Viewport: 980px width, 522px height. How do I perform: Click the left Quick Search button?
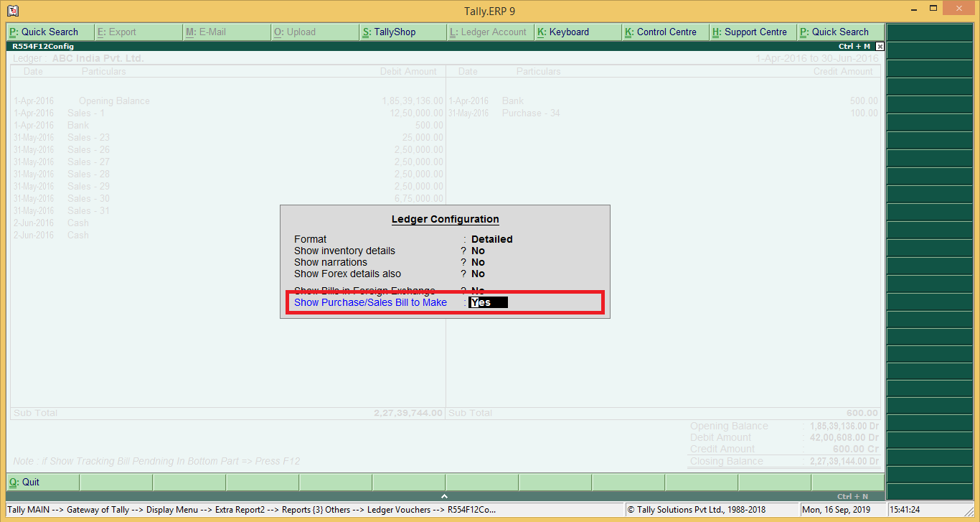pyautogui.click(x=50, y=32)
